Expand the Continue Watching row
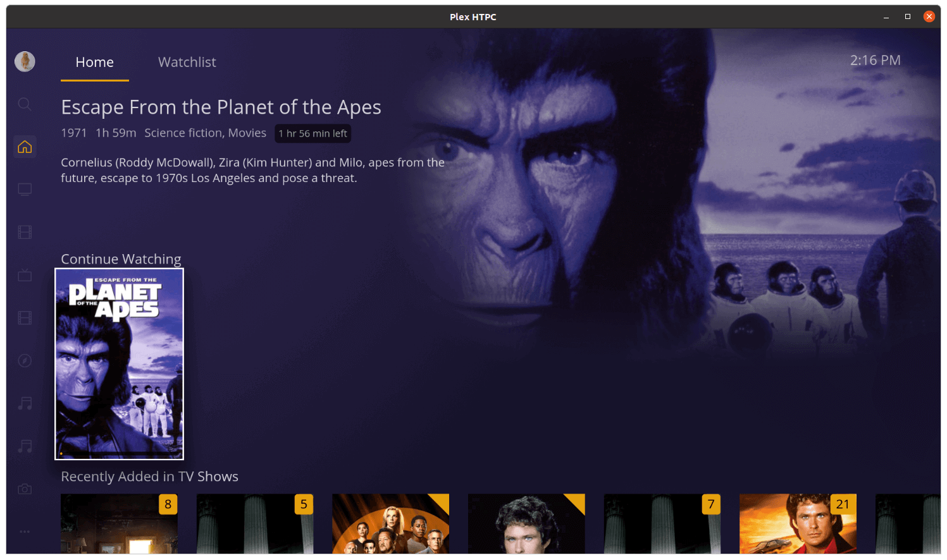 pos(121,259)
